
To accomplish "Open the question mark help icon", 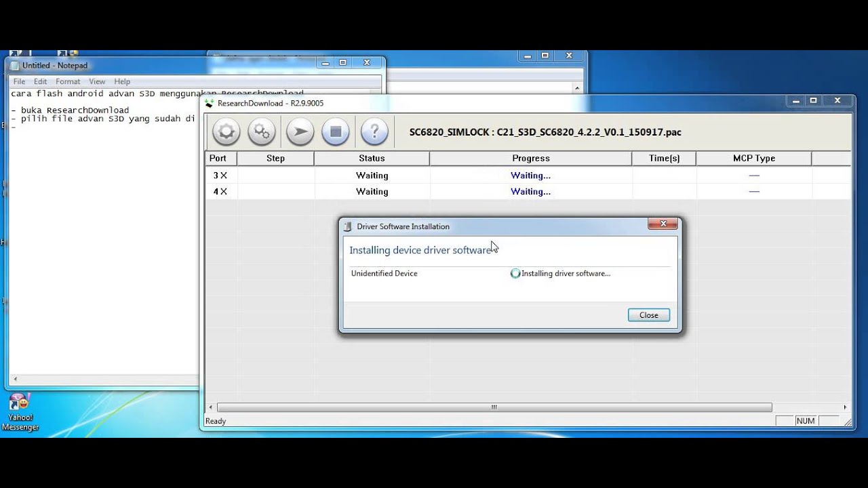I will (374, 131).
